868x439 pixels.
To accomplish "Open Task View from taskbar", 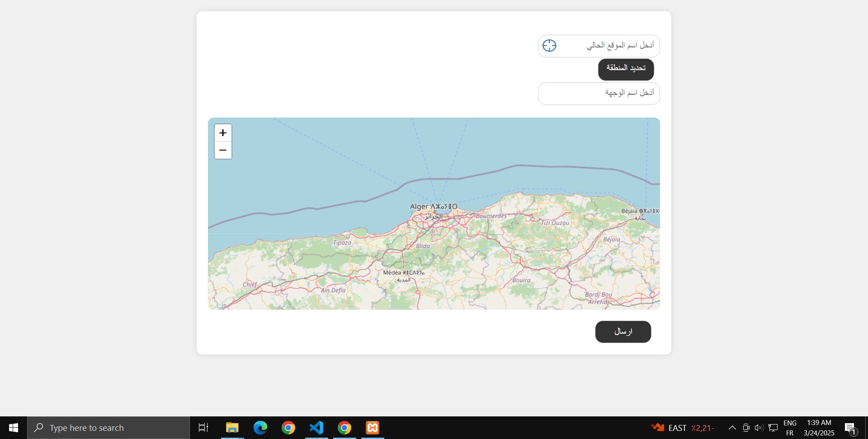I will pyautogui.click(x=203, y=428).
